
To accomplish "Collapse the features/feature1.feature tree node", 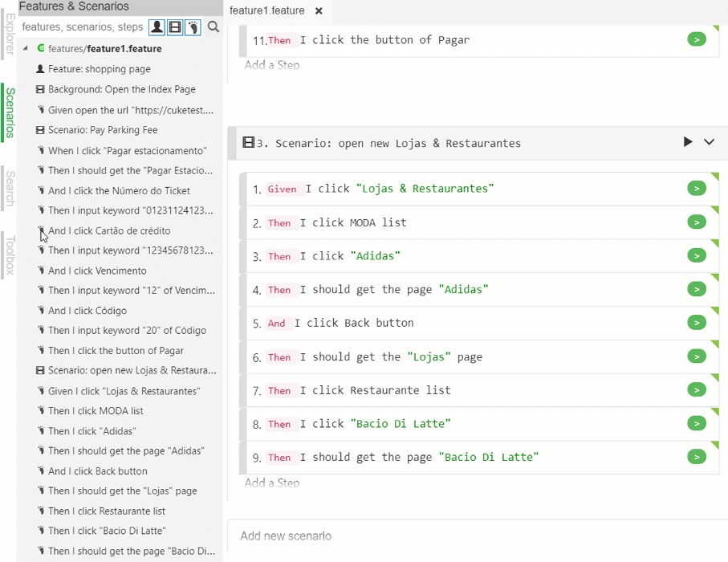I will click(25, 48).
